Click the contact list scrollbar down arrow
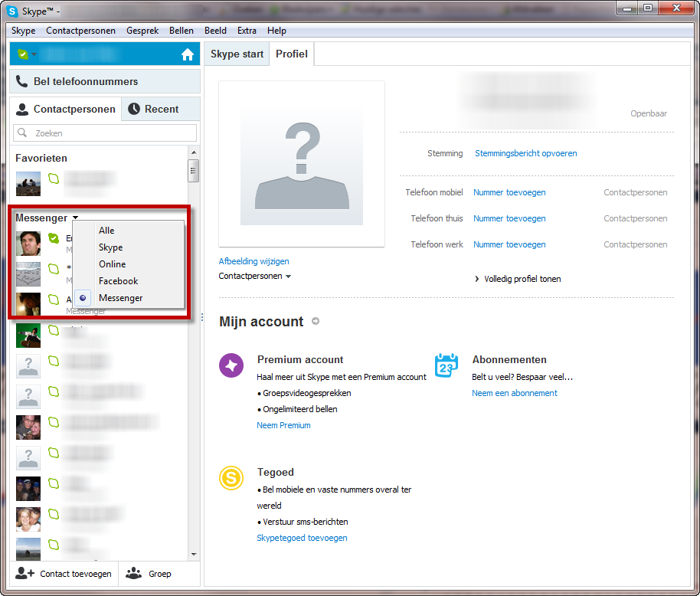This screenshot has width=700, height=596. coord(194,554)
